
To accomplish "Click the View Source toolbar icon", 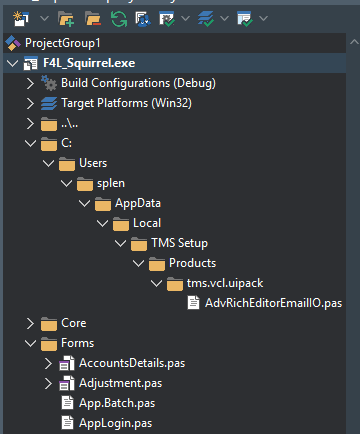I will [x=143, y=19].
